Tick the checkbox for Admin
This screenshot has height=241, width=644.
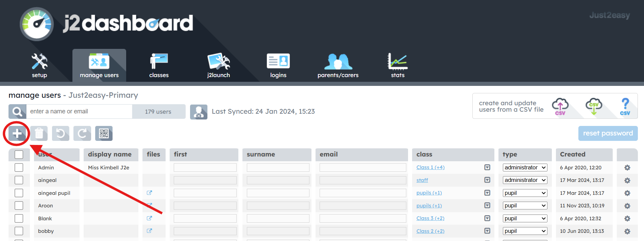[19, 167]
